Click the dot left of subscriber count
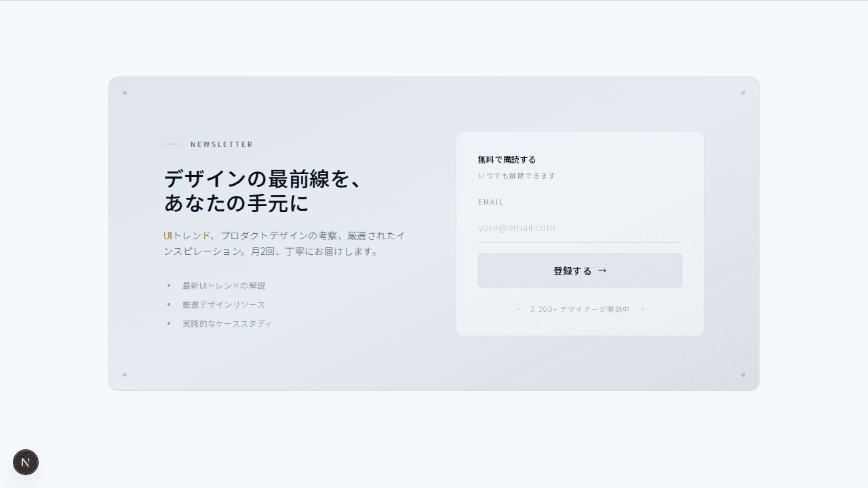Screen dimensions: 868x488 (518, 309)
